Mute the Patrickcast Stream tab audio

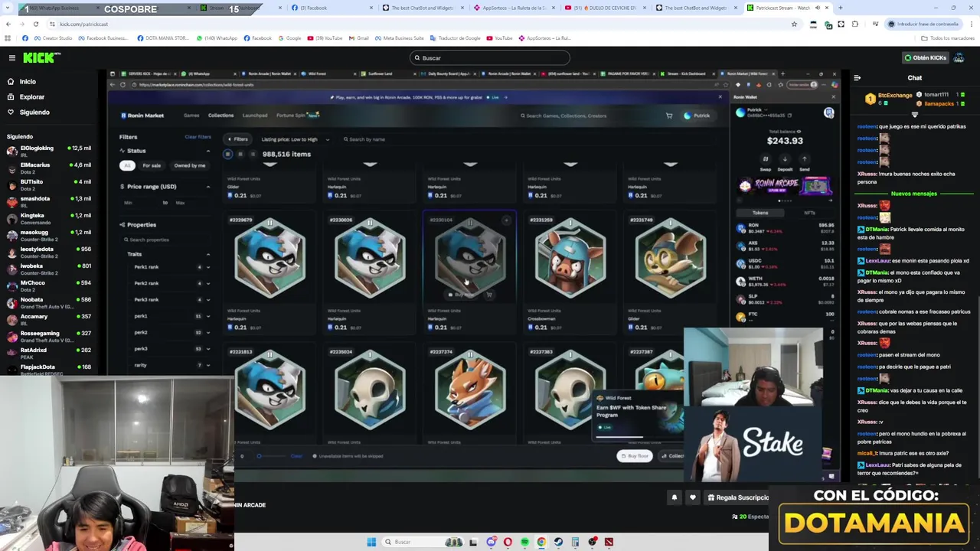coord(817,8)
